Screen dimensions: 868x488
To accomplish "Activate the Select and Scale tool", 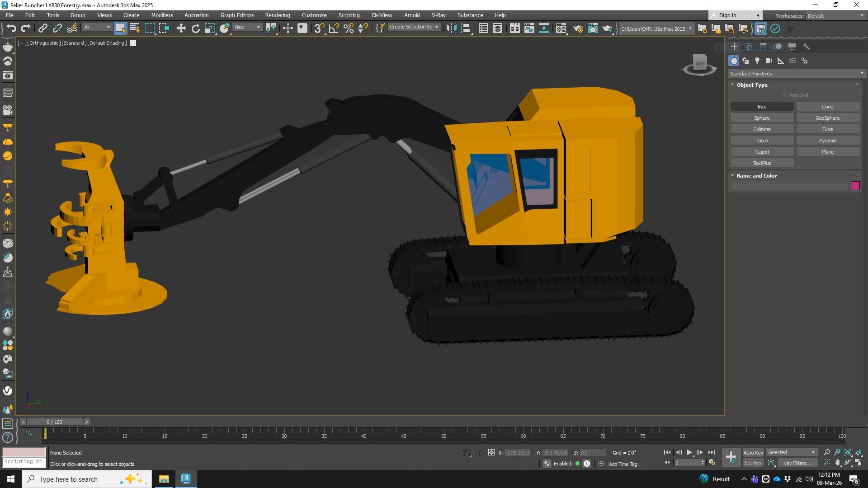I will pos(210,28).
